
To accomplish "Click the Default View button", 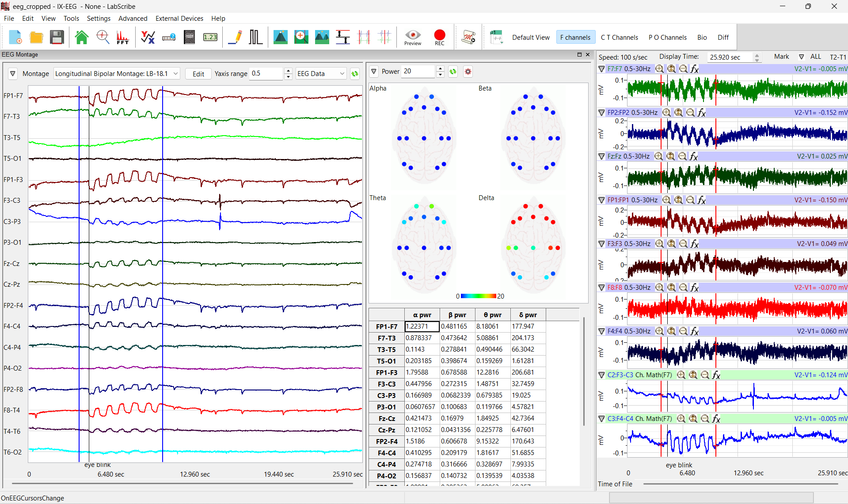I will [x=530, y=37].
